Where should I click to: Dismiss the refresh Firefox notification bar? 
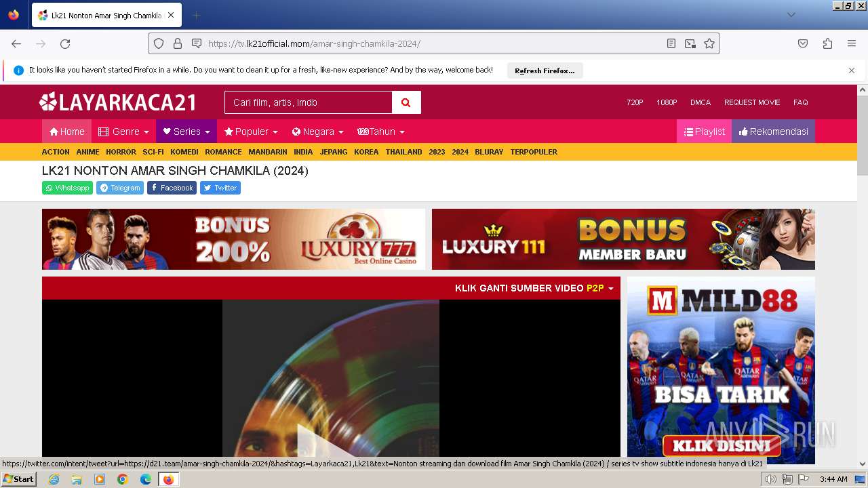(852, 70)
